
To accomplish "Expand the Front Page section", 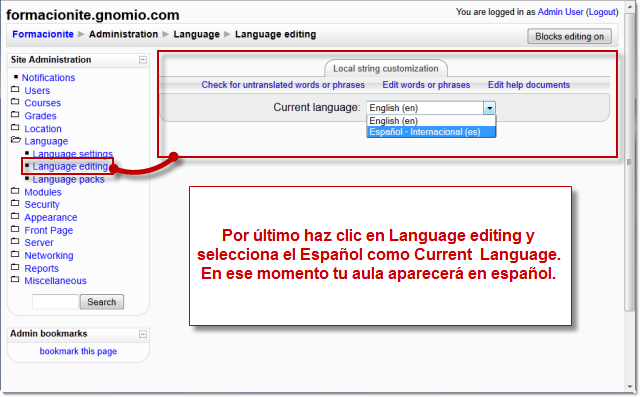I will pyautogui.click(x=49, y=231).
